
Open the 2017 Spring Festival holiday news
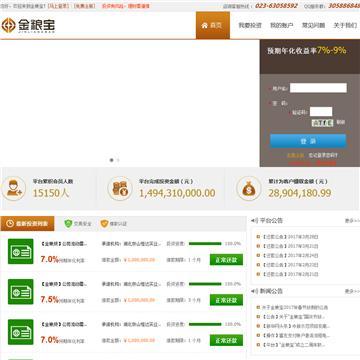(295, 307)
